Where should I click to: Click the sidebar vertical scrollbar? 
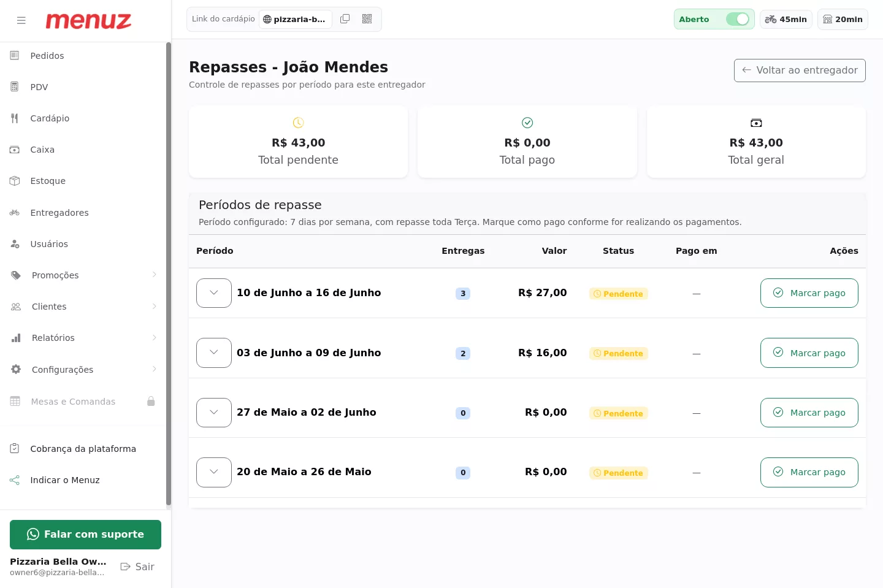click(169, 274)
